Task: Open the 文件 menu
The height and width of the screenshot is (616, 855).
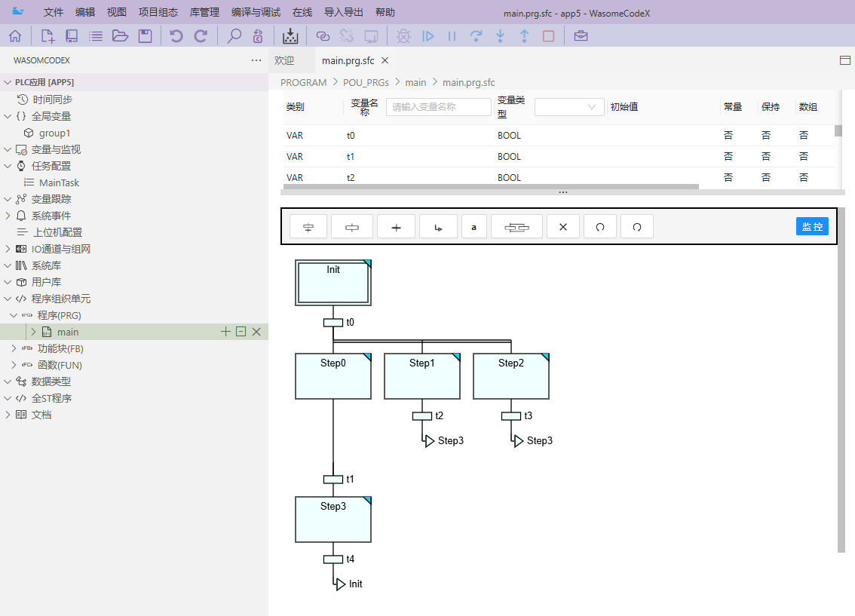Action: click(54, 12)
